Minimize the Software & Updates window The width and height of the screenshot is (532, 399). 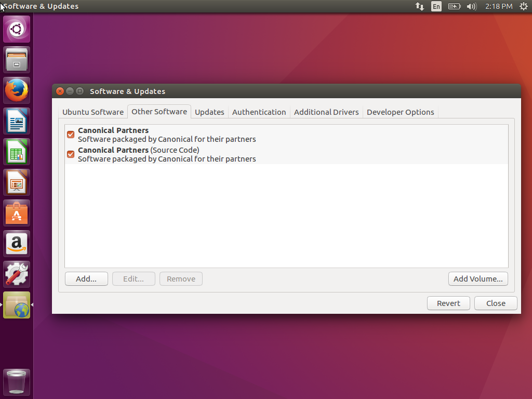[x=70, y=91]
